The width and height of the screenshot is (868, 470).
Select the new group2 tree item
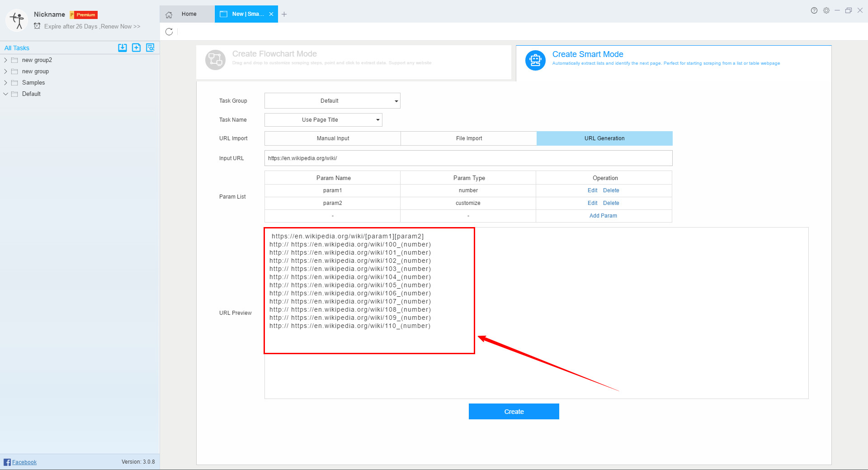(37, 60)
